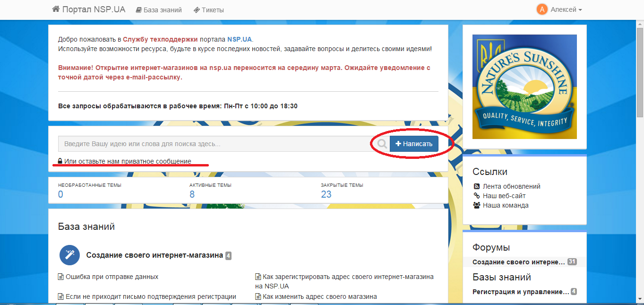Screen dimensions: 644x305
Task: Click the 31 badge in Форумы section
Action: [572, 261]
